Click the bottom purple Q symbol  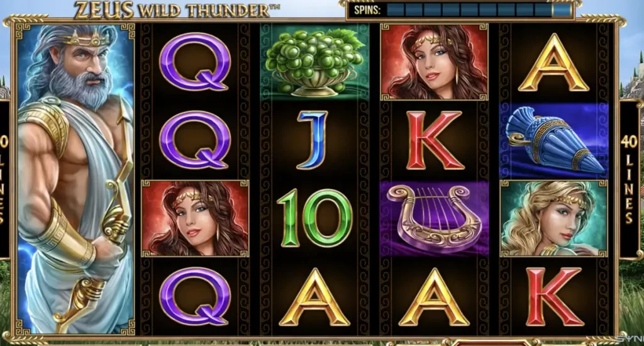click(x=195, y=296)
